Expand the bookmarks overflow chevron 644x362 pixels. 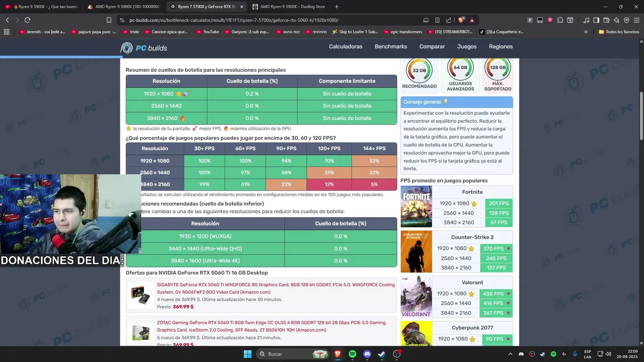point(586,32)
